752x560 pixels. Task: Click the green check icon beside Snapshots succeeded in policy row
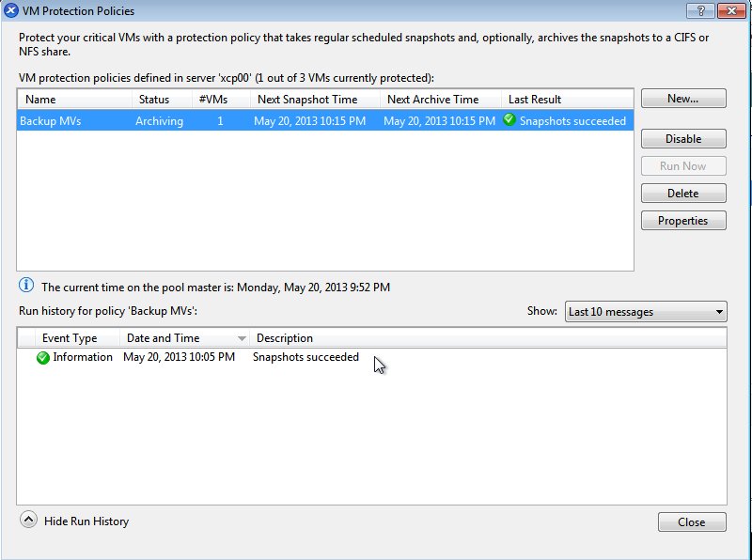point(509,120)
